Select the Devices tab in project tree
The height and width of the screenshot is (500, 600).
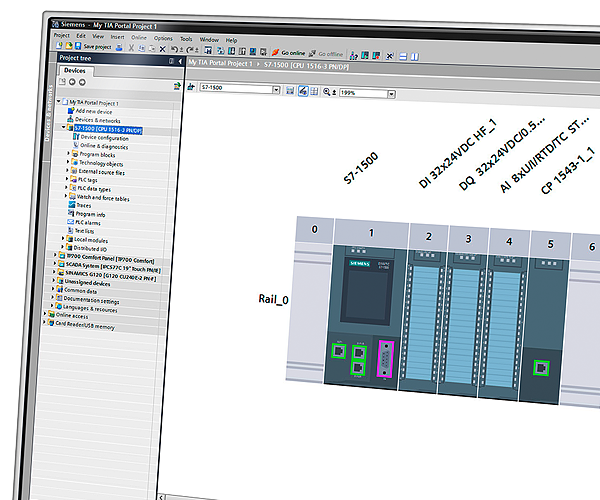click(75, 70)
